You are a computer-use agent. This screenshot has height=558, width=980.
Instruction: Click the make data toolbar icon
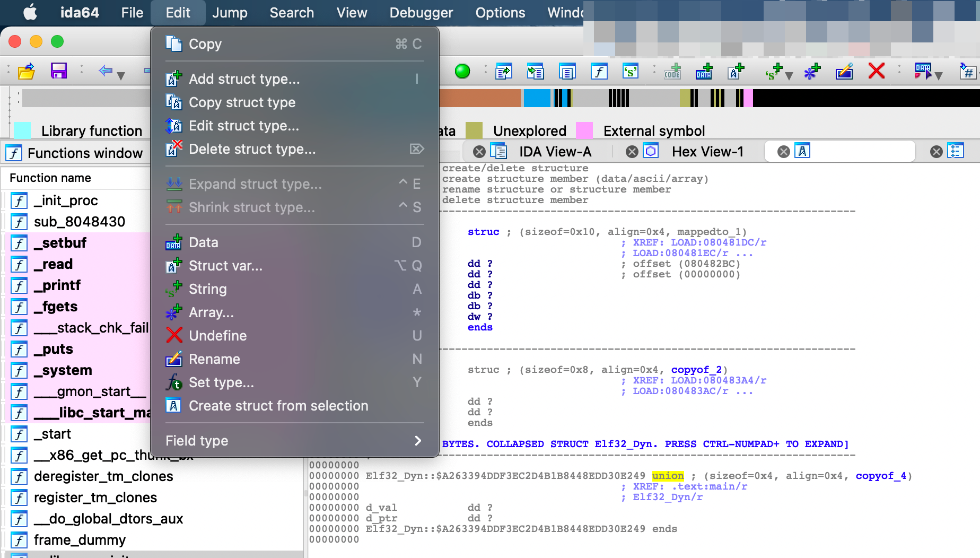[704, 71]
